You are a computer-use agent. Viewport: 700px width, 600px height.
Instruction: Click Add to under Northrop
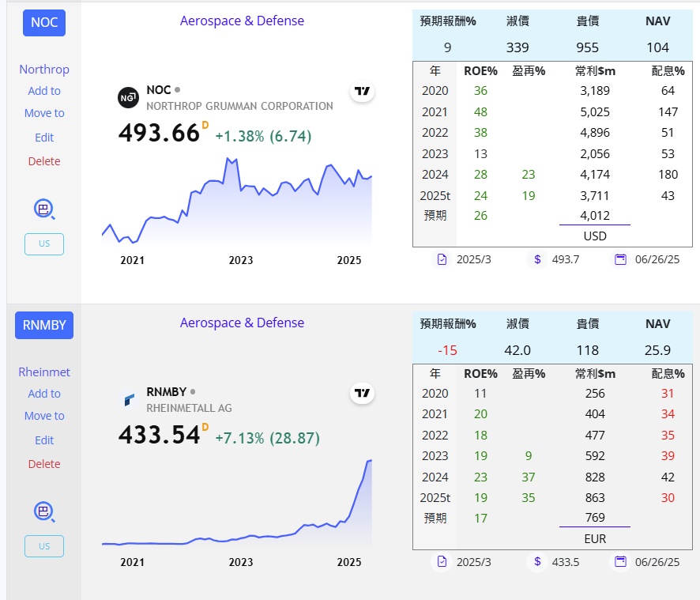(x=44, y=91)
